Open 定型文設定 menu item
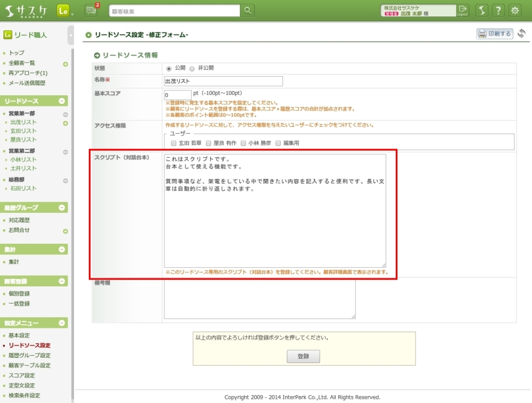The height and width of the screenshot is (403, 532). [22, 385]
